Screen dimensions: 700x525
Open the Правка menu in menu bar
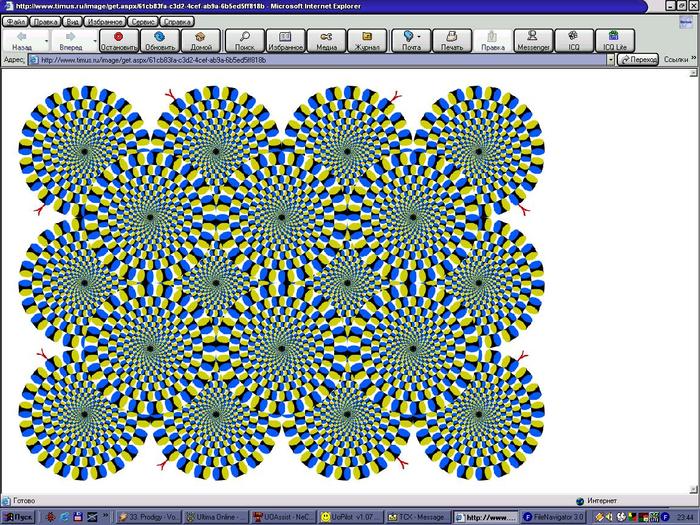pyautogui.click(x=46, y=21)
